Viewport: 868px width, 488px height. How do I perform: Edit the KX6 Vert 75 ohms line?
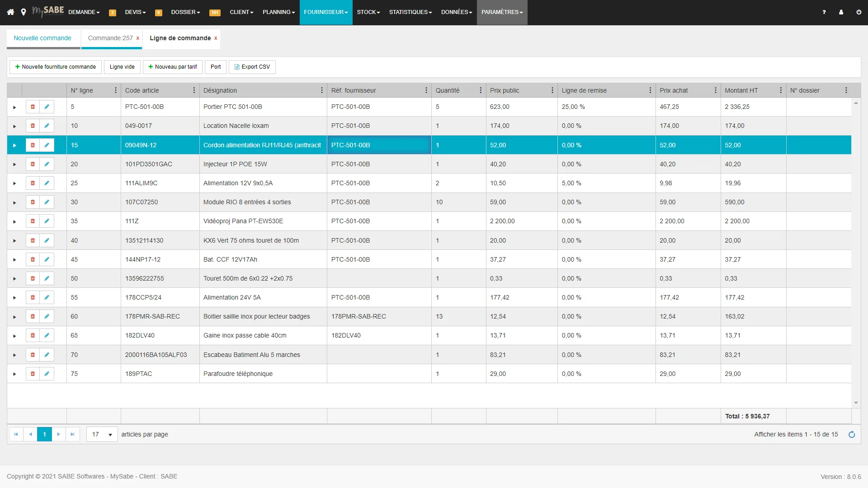47,240
